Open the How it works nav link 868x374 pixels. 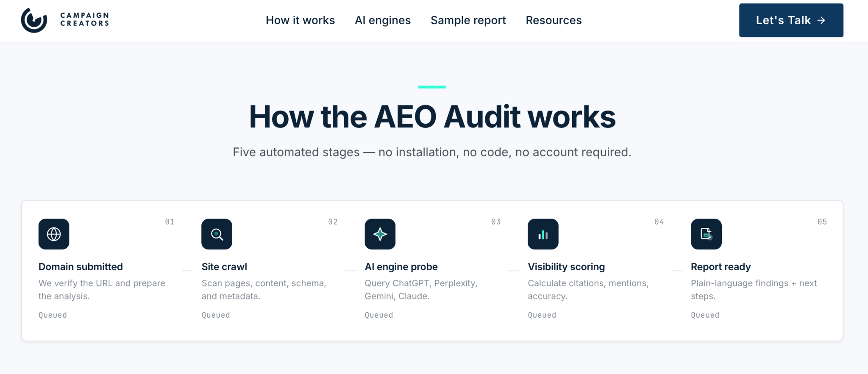(x=300, y=20)
